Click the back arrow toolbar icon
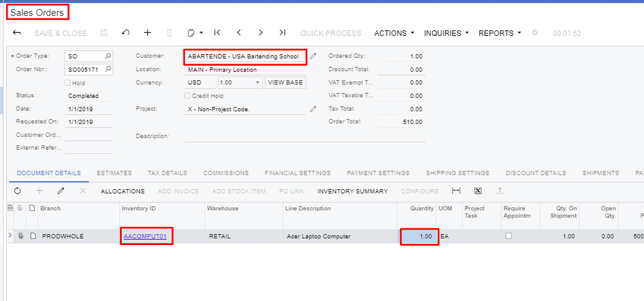Image resolution: width=644 pixels, height=301 pixels. tap(17, 33)
